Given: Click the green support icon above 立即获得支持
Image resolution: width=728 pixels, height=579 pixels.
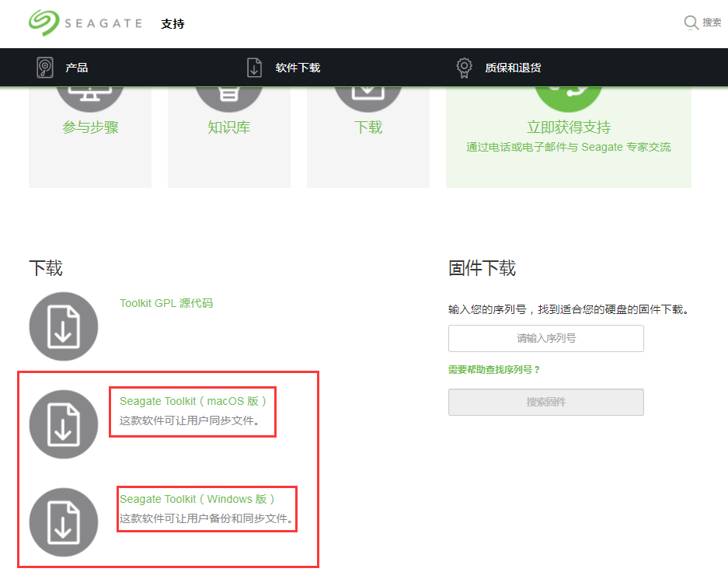Looking at the screenshot, I should [568, 99].
